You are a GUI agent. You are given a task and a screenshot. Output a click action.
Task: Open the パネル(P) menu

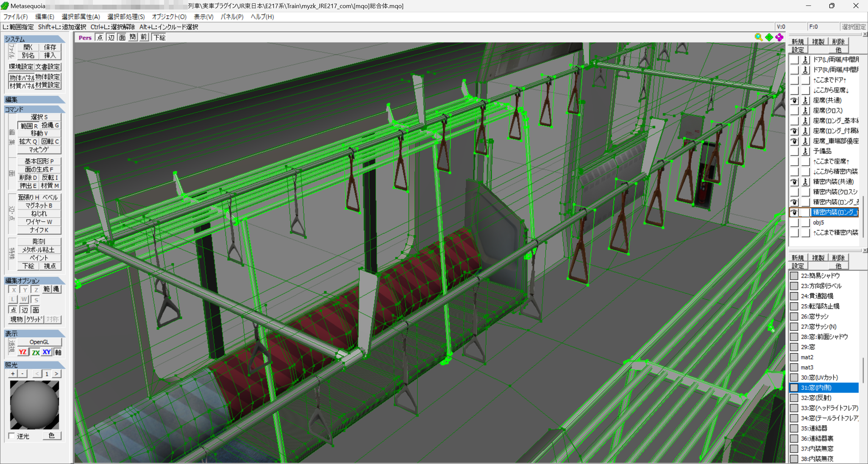tap(232, 17)
